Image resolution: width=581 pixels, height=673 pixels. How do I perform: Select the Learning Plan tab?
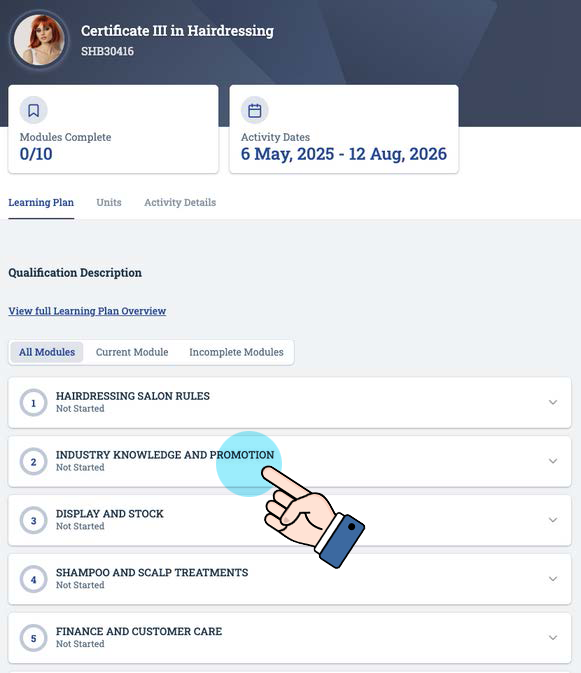(x=41, y=202)
